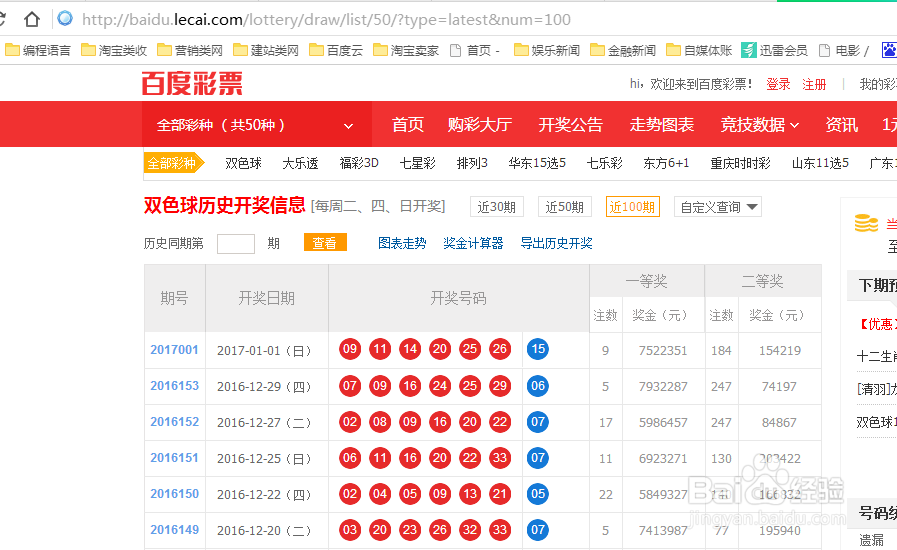This screenshot has width=897, height=550.
Task: Open draw period 2016150
Action: click(174, 494)
